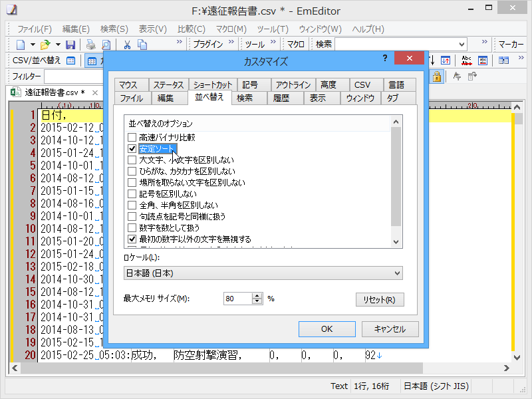
Task: Click the プラグイン toolbar label
Action: [x=208, y=45]
